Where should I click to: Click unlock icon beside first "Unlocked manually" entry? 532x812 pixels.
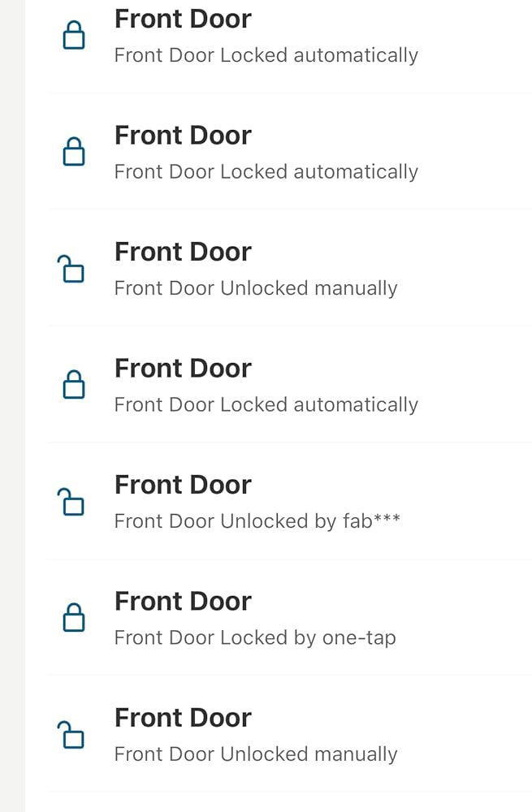pyautogui.click(x=71, y=269)
